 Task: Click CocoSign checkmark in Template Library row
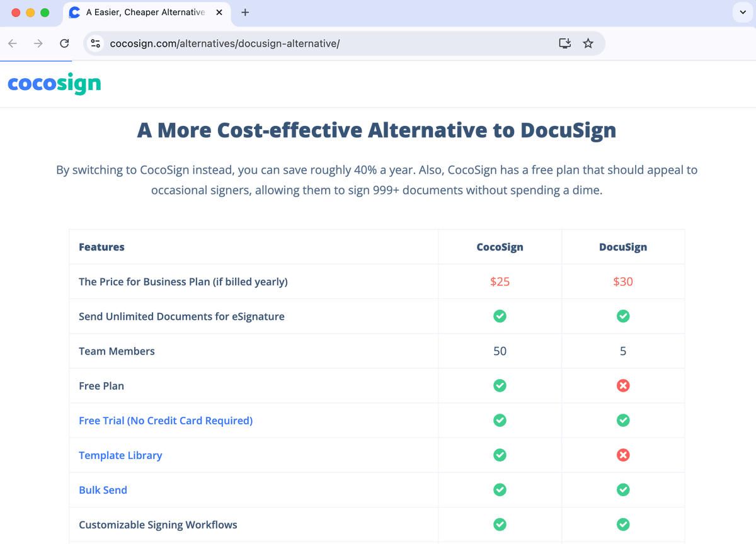click(500, 455)
